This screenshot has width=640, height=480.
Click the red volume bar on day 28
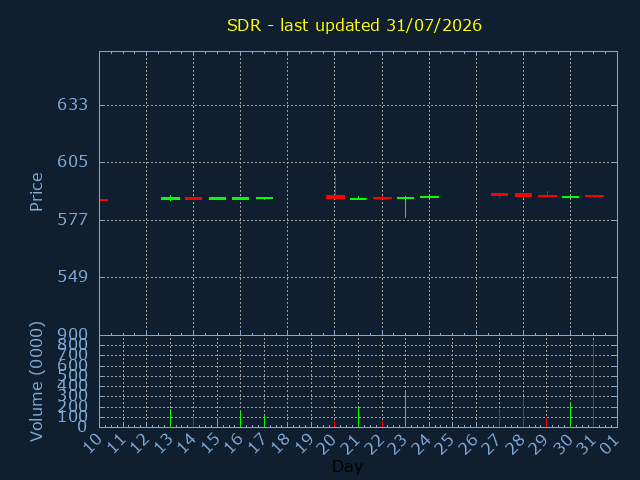tap(523, 412)
